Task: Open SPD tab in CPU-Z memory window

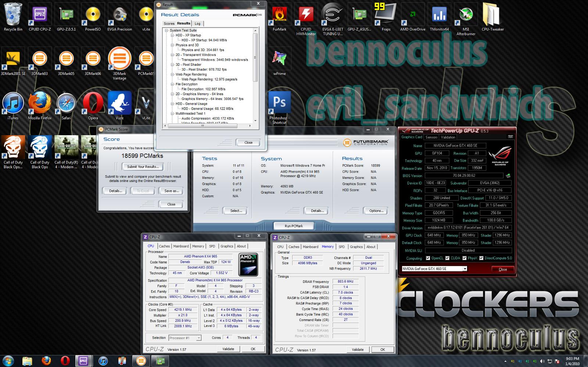Action: coord(342,247)
